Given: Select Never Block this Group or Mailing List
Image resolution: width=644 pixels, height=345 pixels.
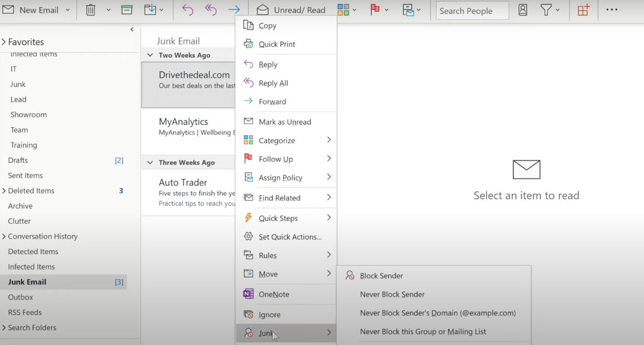Looking at the screenshot, I should coord(434,331).
